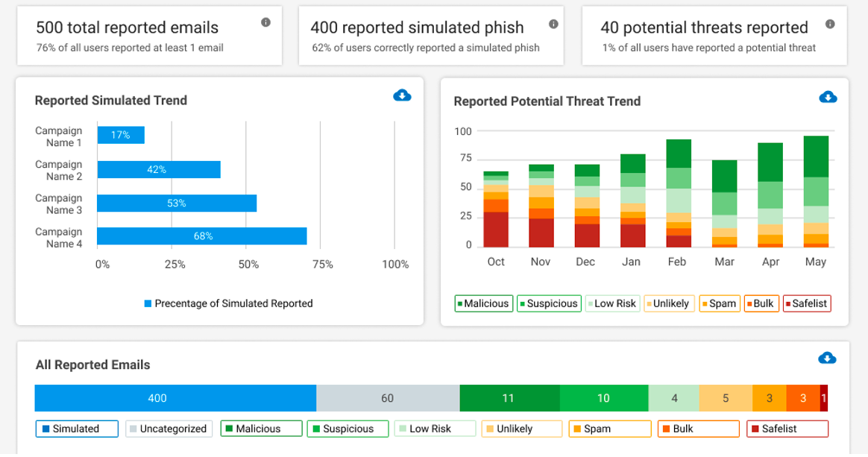Screen dimensions: 868x457
Task: Toggle Spam legend under All Reported Emails
Action: tap(610, 429)
